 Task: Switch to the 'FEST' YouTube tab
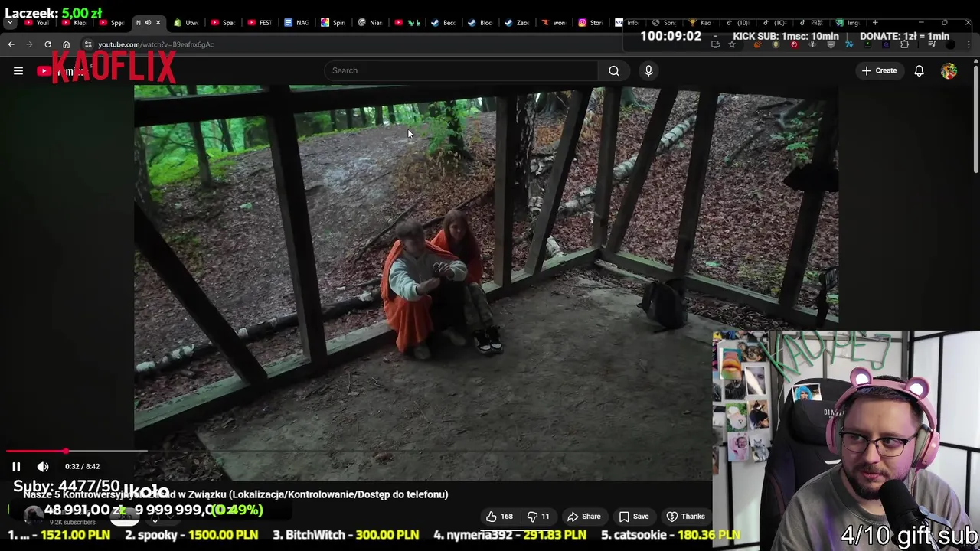[260, 23]
